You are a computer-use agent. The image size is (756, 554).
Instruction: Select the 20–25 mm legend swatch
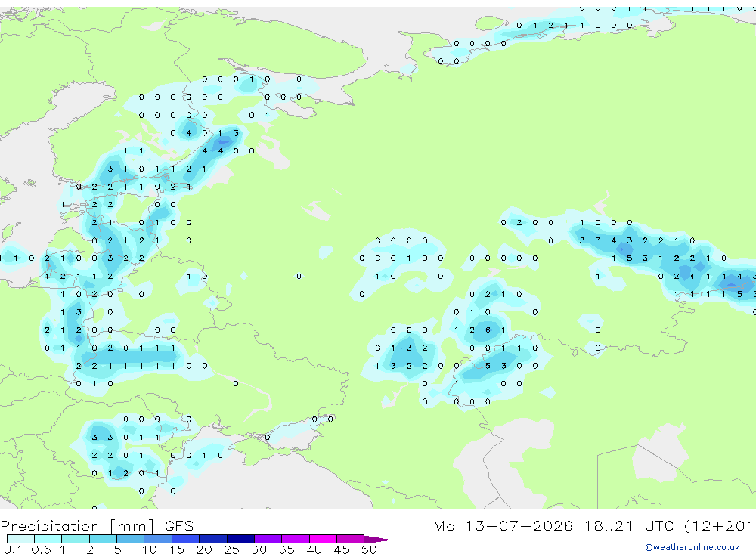pos(213,539)
